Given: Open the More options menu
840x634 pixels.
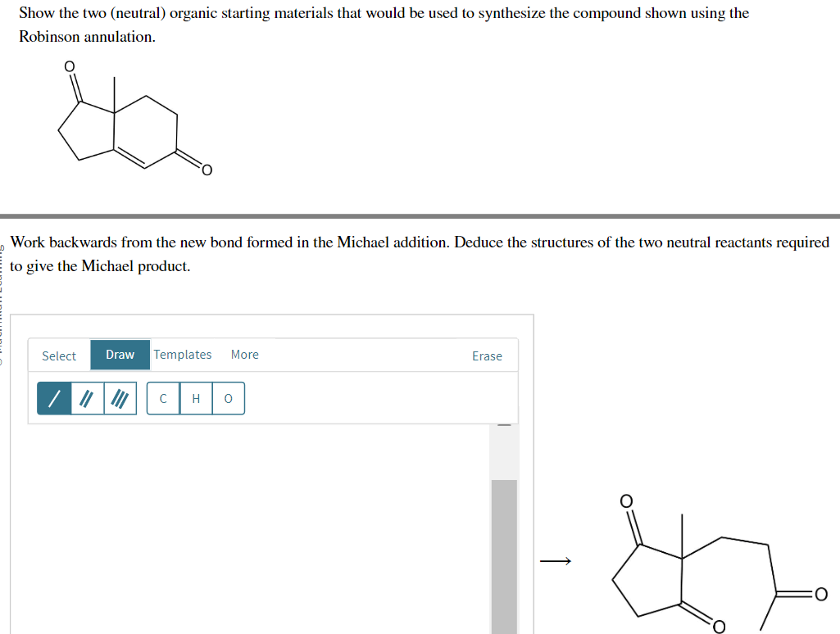Looking at the screenshot, I should (x=244, y=354).
